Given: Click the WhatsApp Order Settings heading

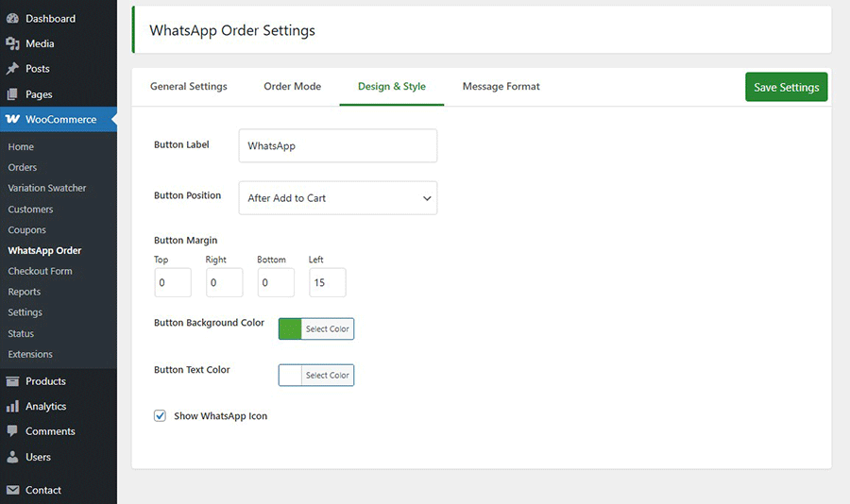Looking at the screenshot, I should 232,30.
